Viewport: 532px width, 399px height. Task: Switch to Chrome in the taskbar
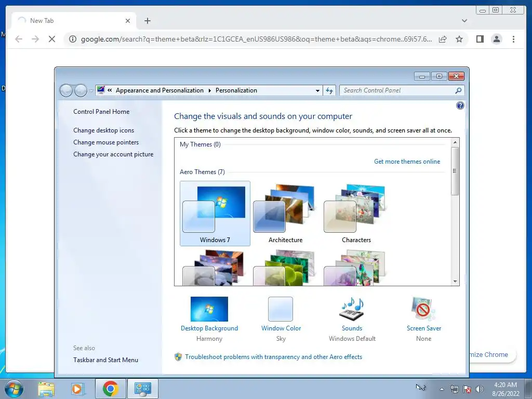[x=110, y=389]
